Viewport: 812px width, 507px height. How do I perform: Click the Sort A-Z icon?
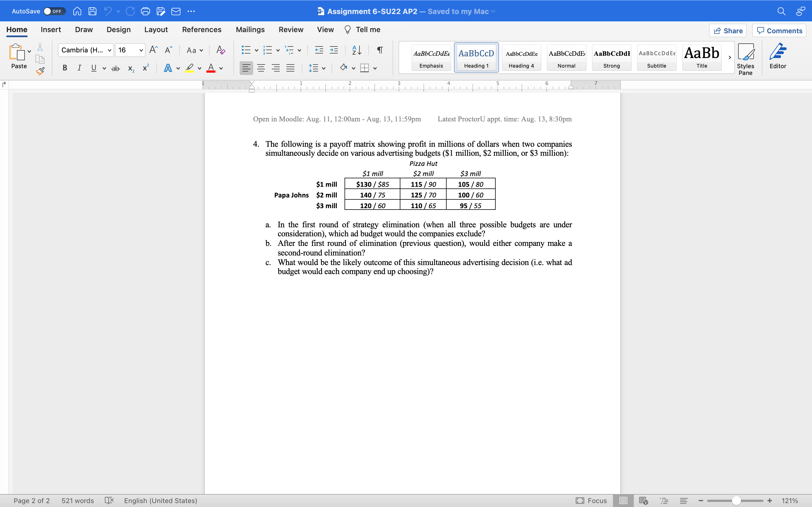[x=356, y=50]
